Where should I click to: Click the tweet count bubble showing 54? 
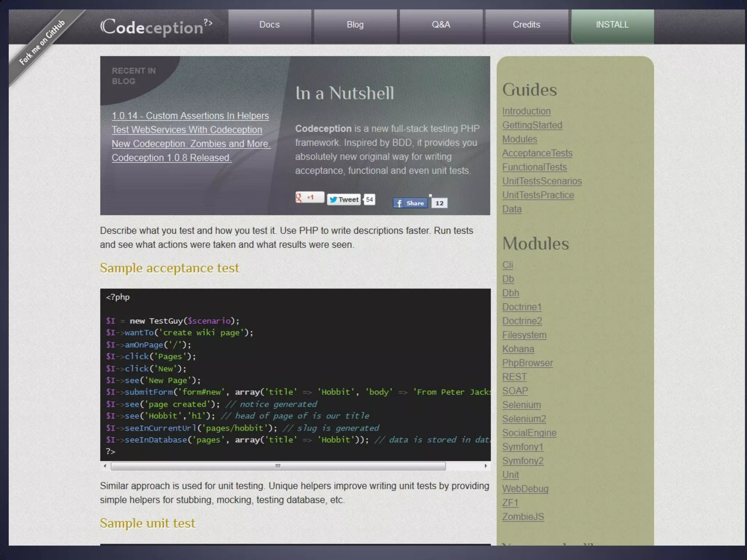coord(369,199)
